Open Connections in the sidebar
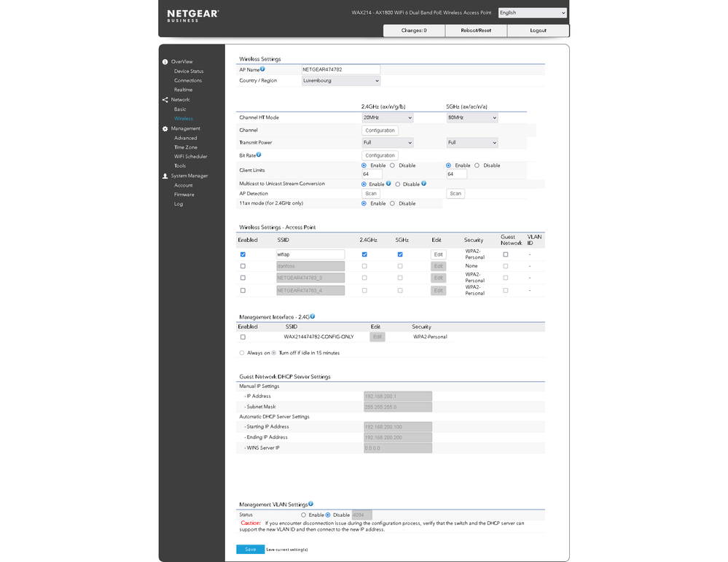728x562 pixels. [187, 81]
